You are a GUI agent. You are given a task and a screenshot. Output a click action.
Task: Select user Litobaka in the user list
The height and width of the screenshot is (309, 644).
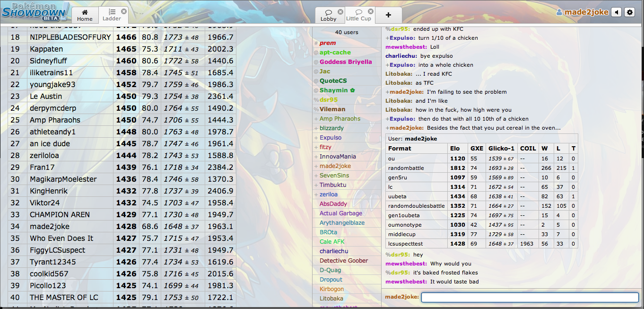pos(331,299)
